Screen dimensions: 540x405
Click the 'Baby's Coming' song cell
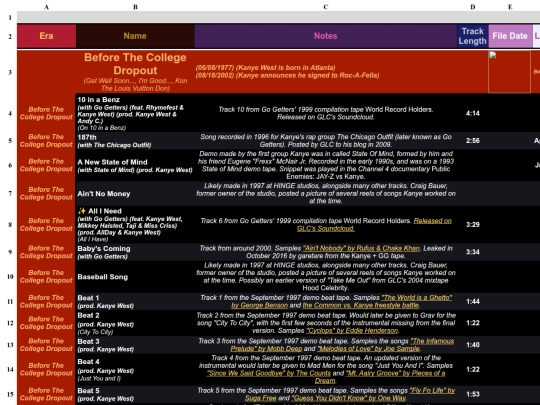[x=135, y=252]
